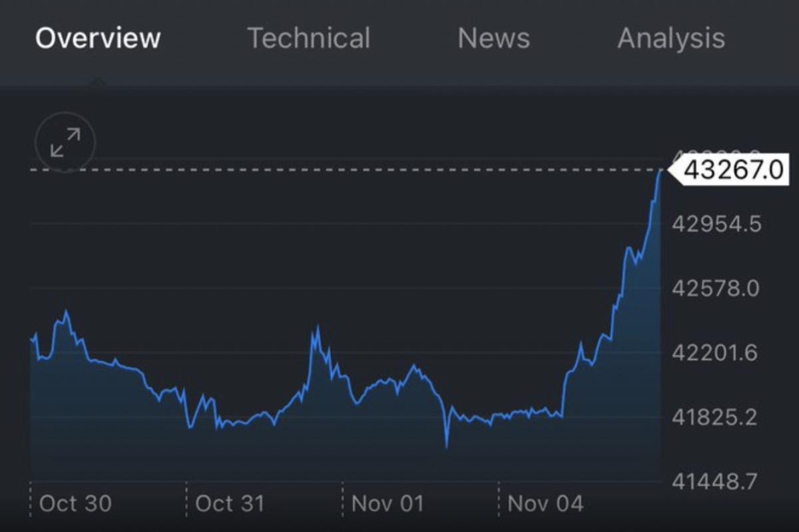Open the Overview tab
This screenshot has height=532, width=799.
[98, 39]
